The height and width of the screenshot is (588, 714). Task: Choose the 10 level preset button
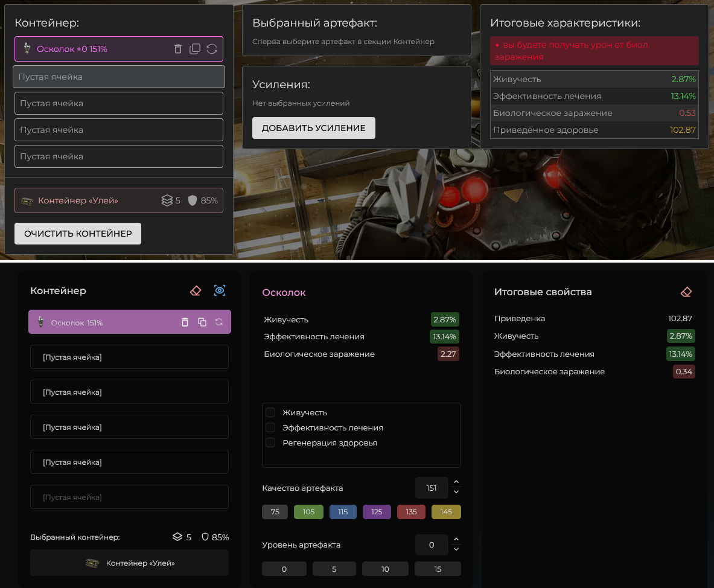pos(385,569)
